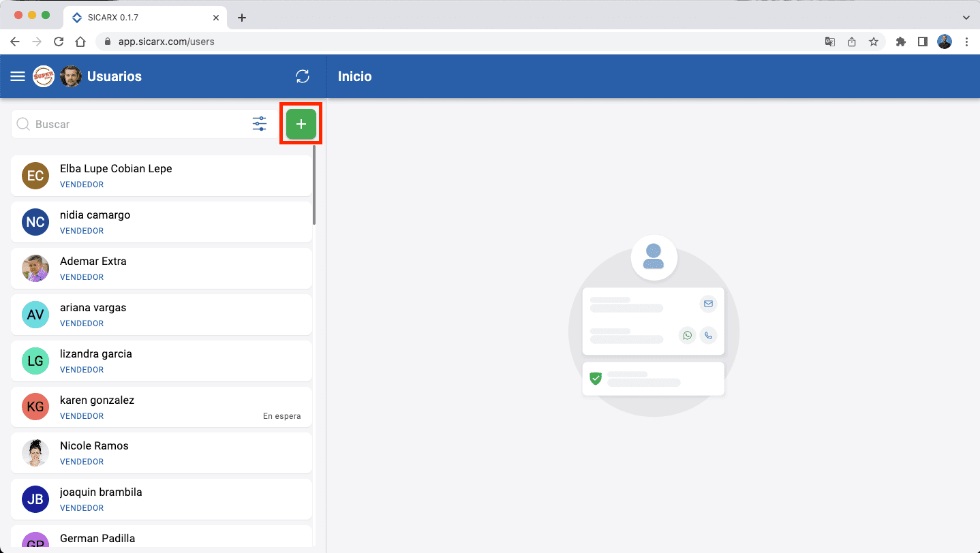The width and height of the screenshot is (980, 553).
Task: Bookmark this page with star icon
Action: [873, 42]
